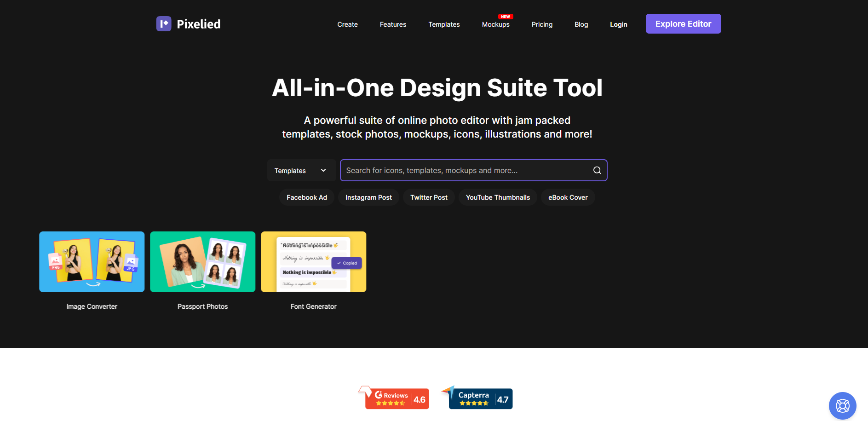Click the Capterra 4.7 rating badge
This screenshot has height=421, width=868.
(477, 398)
